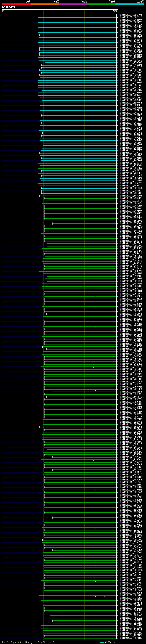This screenshot has height=644, width=146.
Task: Select the UniRef100_C0HIC1 label
Action: tap(131, 50)
